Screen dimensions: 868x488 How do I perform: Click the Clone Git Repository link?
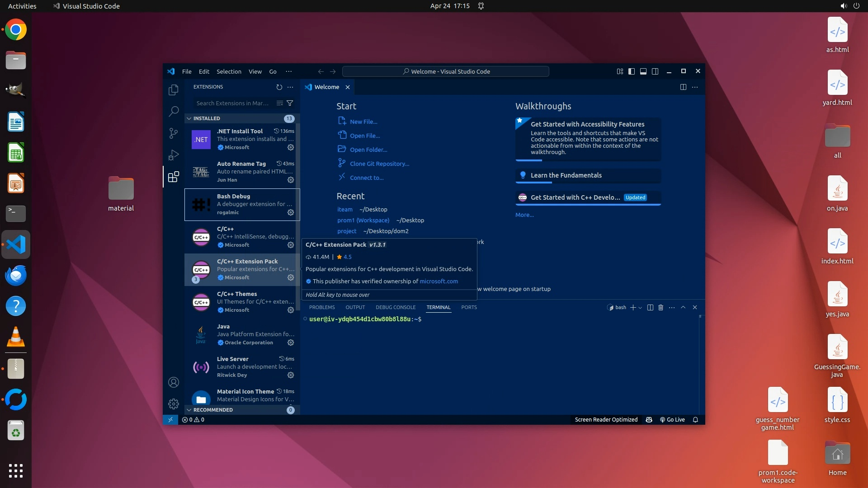click(379, 164)
